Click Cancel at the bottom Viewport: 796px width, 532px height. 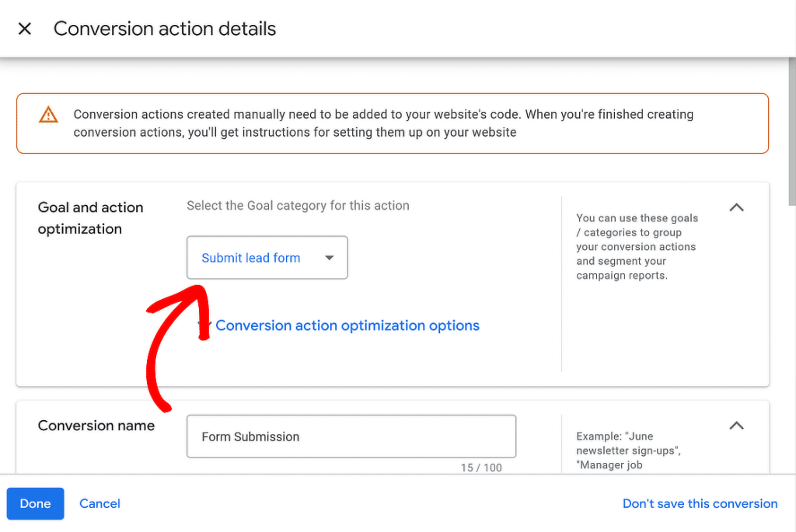[99, 503]
